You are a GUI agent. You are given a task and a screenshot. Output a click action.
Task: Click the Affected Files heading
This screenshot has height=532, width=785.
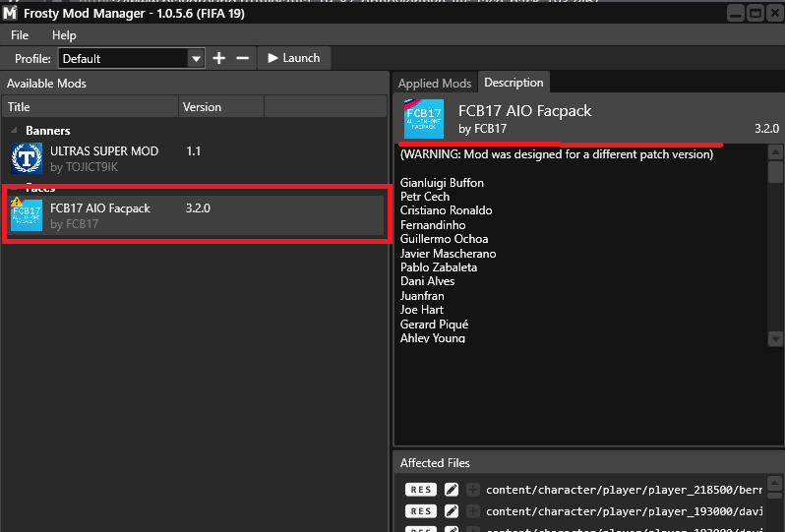[435, 463]
